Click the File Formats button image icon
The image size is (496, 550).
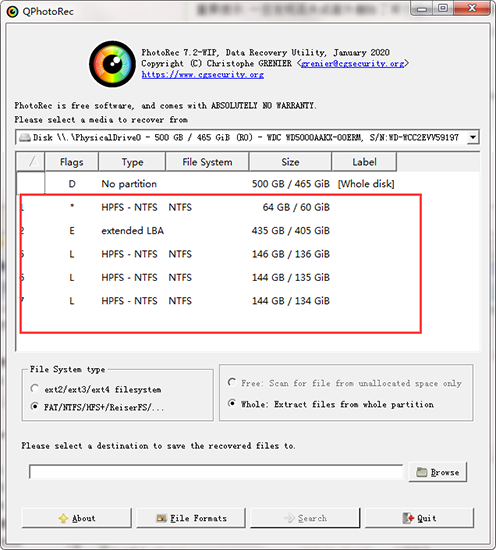pos(161,518)
